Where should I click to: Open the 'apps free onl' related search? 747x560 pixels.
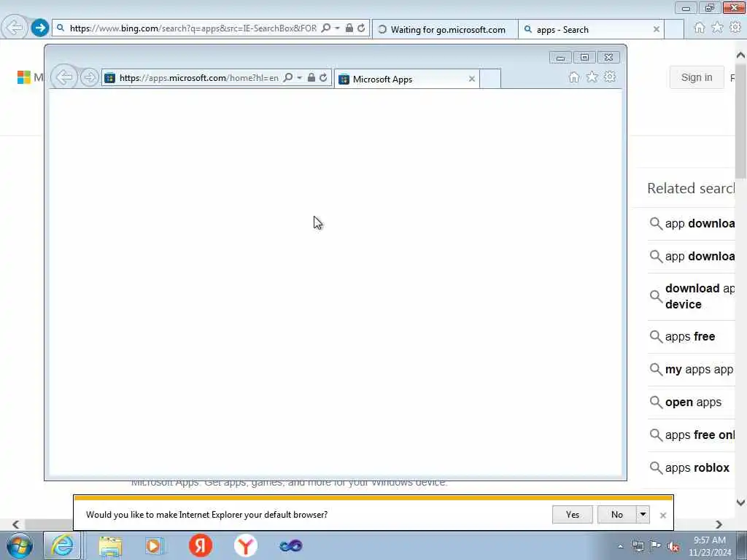click(691, 435)
